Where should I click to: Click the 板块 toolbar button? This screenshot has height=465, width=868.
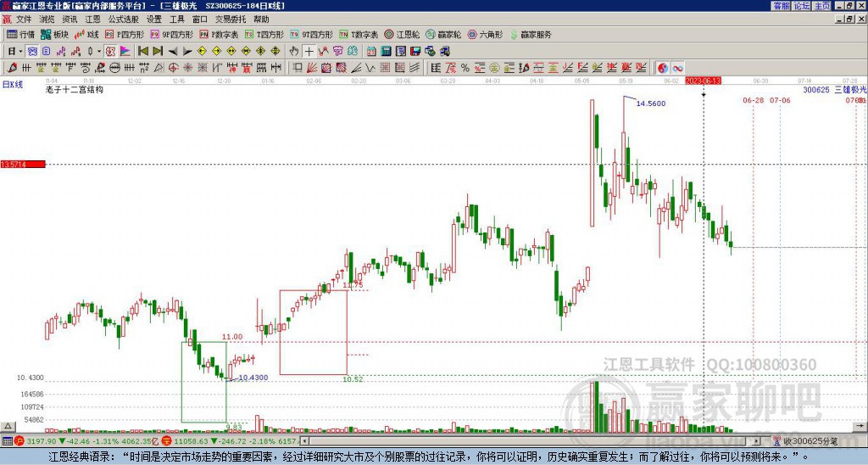[x=54, y=34]
